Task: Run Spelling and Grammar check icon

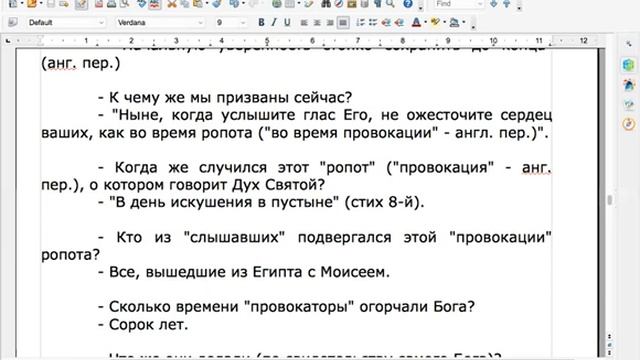Action: pos(142,4)
